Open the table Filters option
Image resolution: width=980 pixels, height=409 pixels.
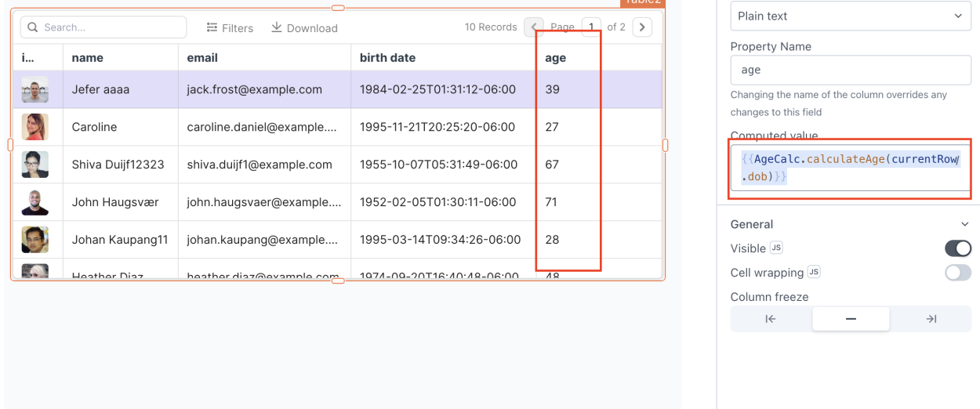click(x=230, y=28)
